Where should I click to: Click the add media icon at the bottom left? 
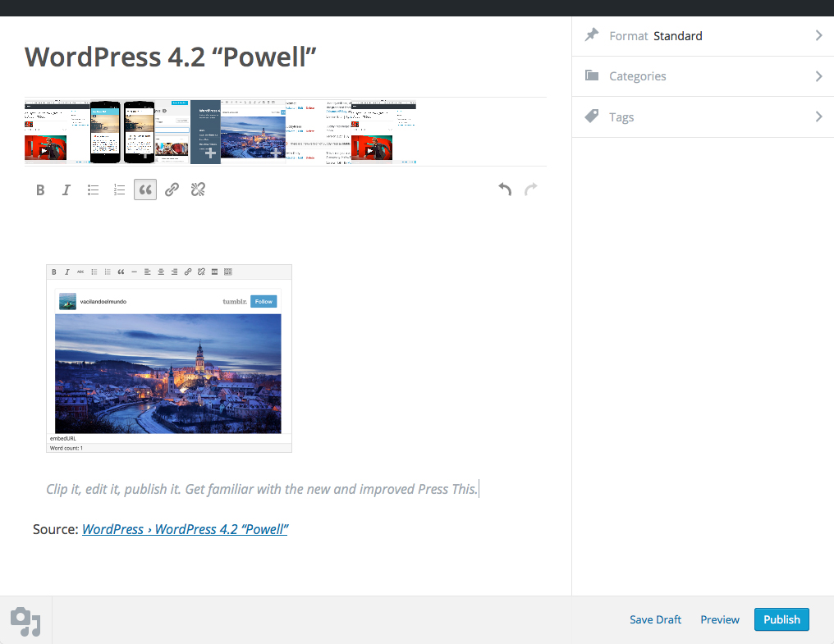pyautogui.click(x=25, y=621)
